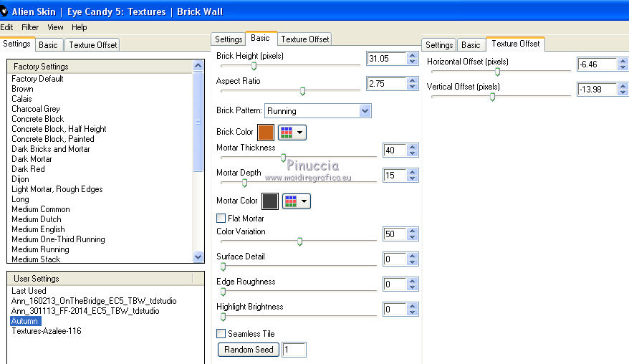
Task: Select the Textures-Azalee-116 user setting
Action: 46,331
